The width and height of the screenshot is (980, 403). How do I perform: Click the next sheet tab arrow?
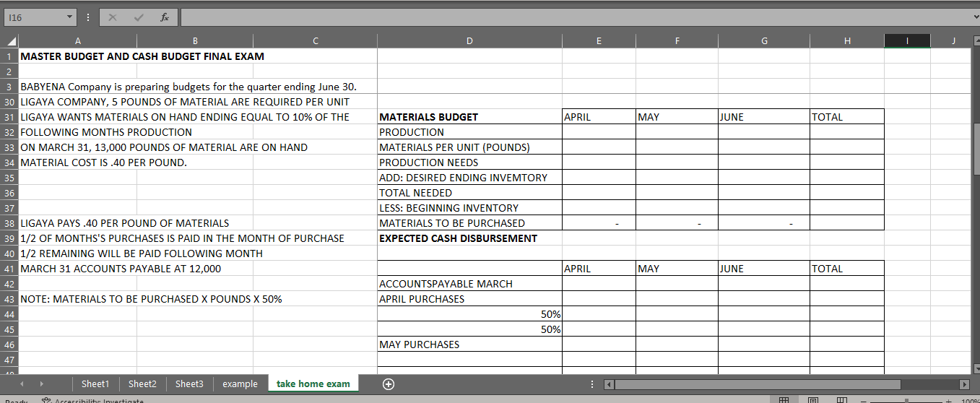coord(40,384)
